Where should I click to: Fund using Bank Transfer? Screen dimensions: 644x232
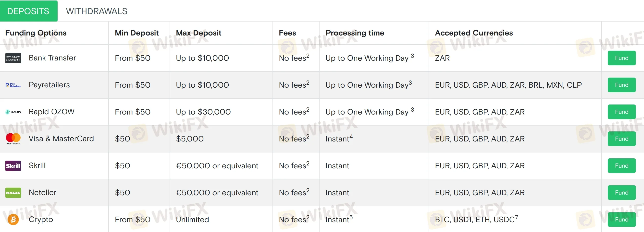(x=621, y=58)
